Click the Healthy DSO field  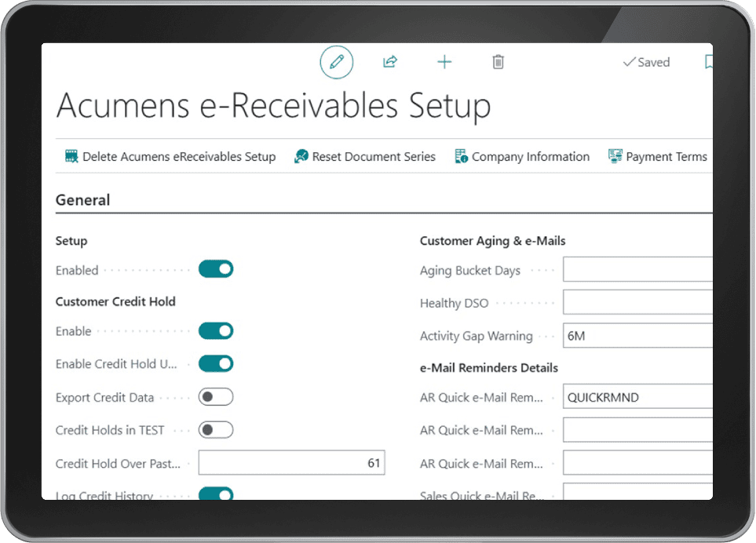coord(638,302)
